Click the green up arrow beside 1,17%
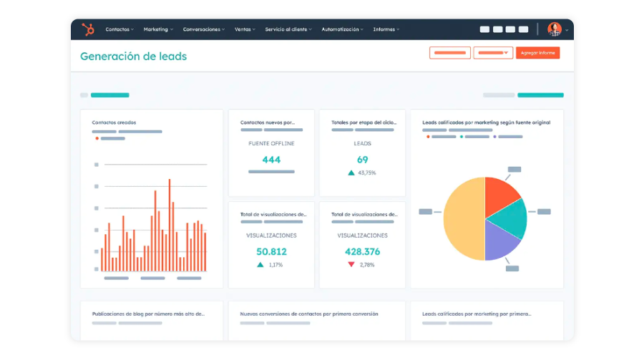 (260, 265)
